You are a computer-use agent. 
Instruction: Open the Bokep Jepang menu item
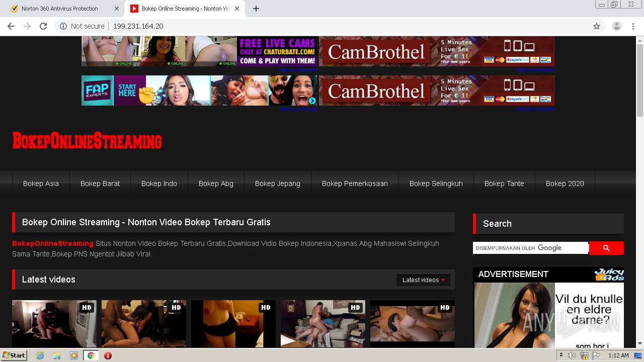[278, 184]
